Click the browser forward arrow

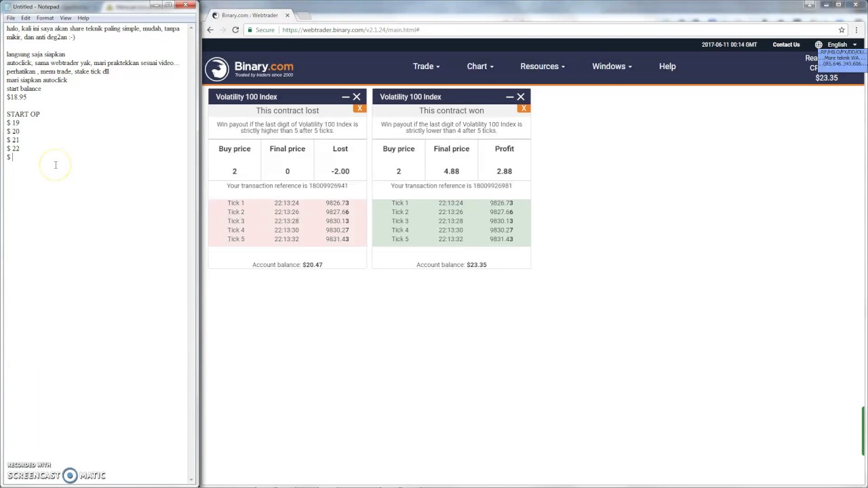click(x=222, y=30)
